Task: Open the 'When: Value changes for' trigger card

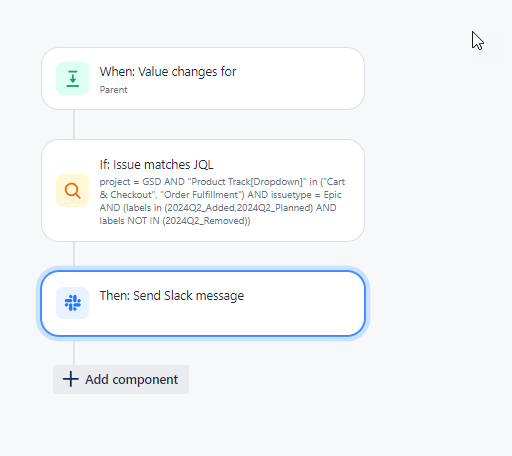Action: pos(203,79)
